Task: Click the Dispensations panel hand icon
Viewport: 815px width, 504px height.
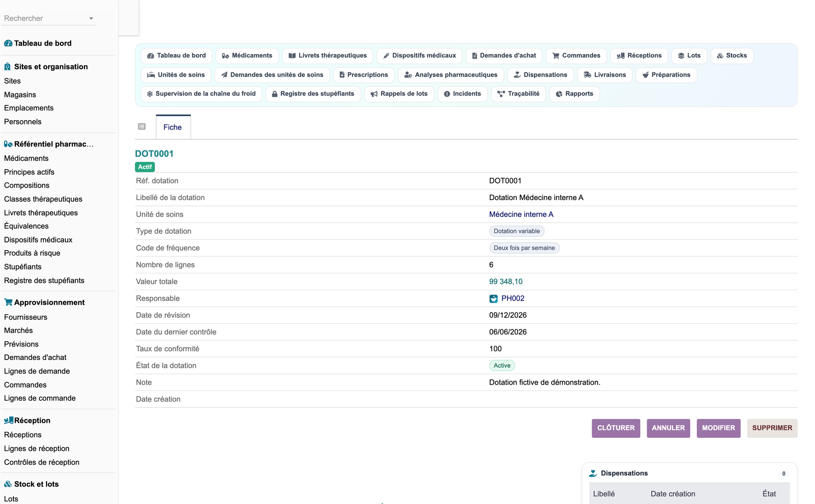Action: coord(593,473)
